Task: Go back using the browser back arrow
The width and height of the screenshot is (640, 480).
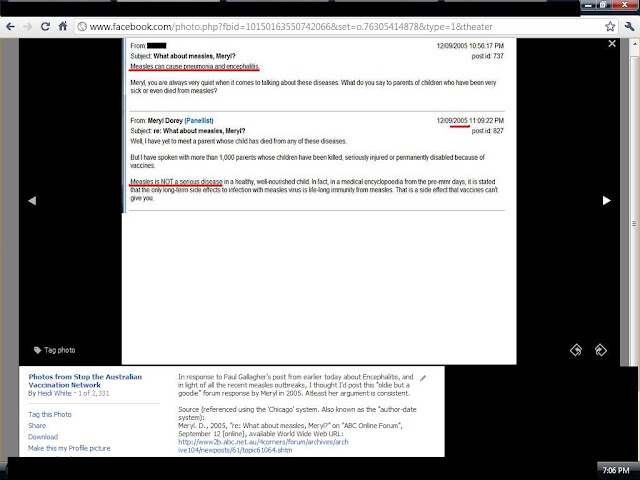Action: coord(10,27)
